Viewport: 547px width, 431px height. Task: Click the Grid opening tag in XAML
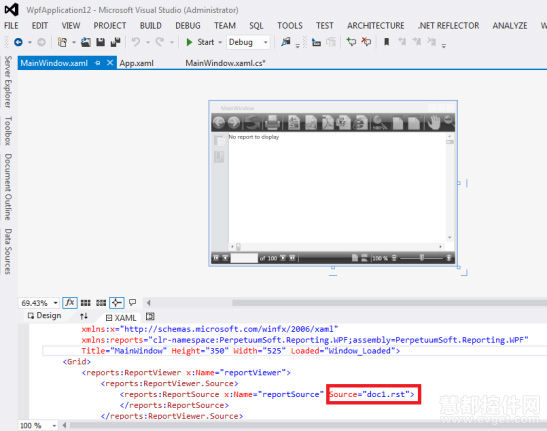pos(77,362)
